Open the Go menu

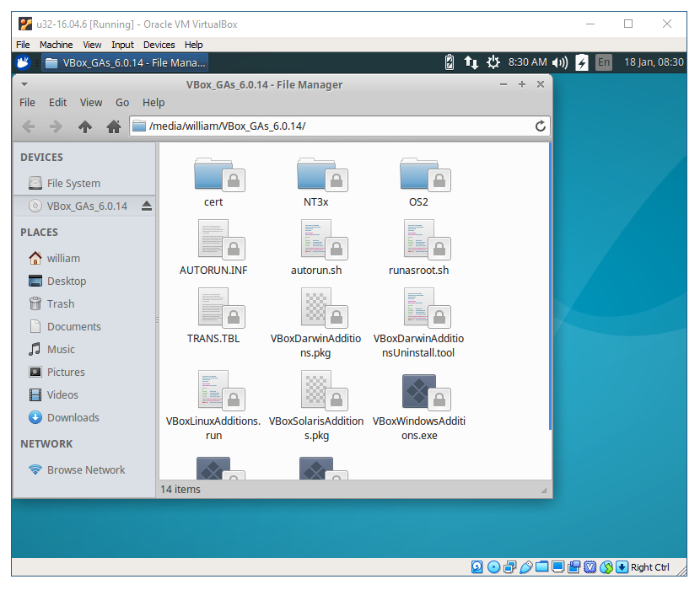tap(122, 102)
